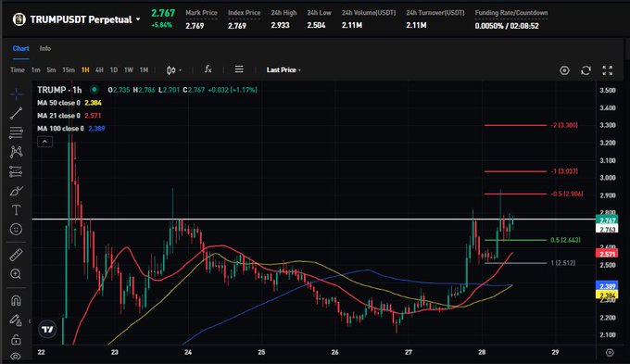Switch to the Chart tab
630x364 pixels.
(x=21, y=48)
